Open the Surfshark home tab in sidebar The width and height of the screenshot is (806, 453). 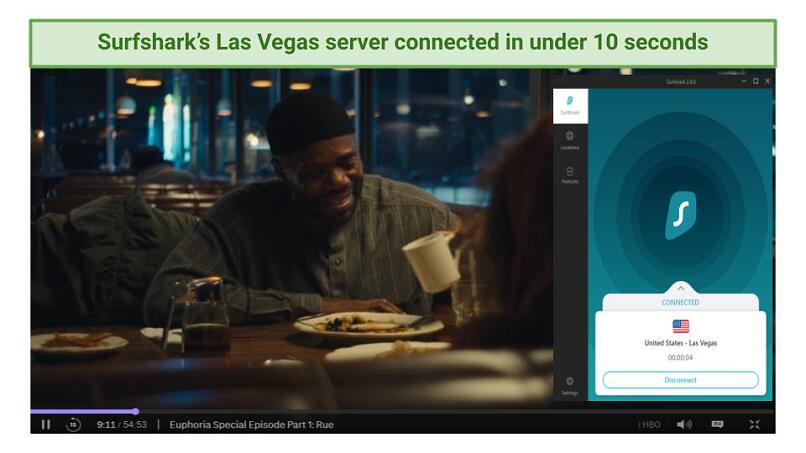tap(570, 106)
